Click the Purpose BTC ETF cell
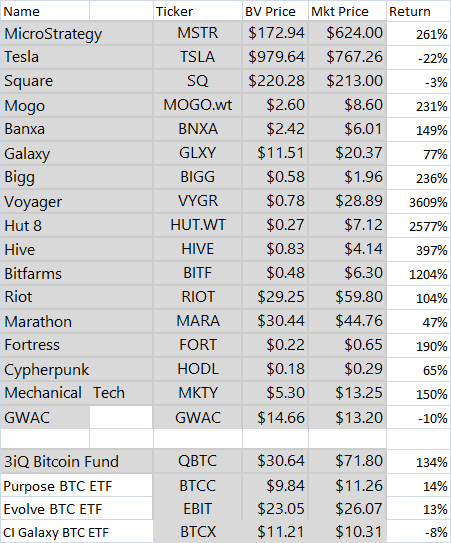This screenshot has width=451, height=543. click(77, 486)
